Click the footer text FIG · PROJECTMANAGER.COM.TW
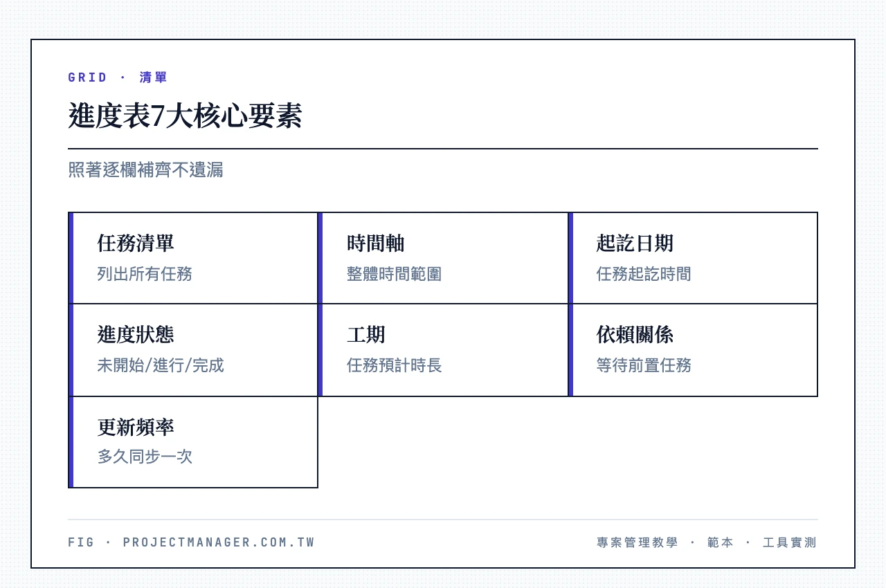Image resolution: width=886 pixels, height=588 pixels. pos(192,542)
